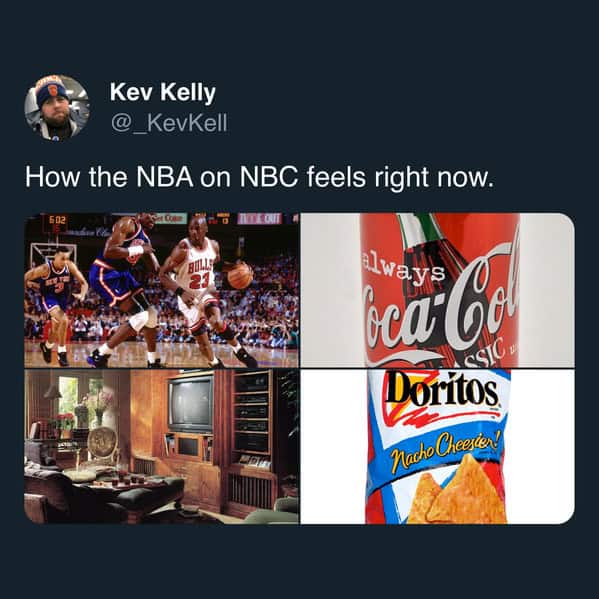Image resolution: width=599 pixels, height=599 pixels.
Task: Click the Knicks player on the far left
Action: (x=54, y=305)
